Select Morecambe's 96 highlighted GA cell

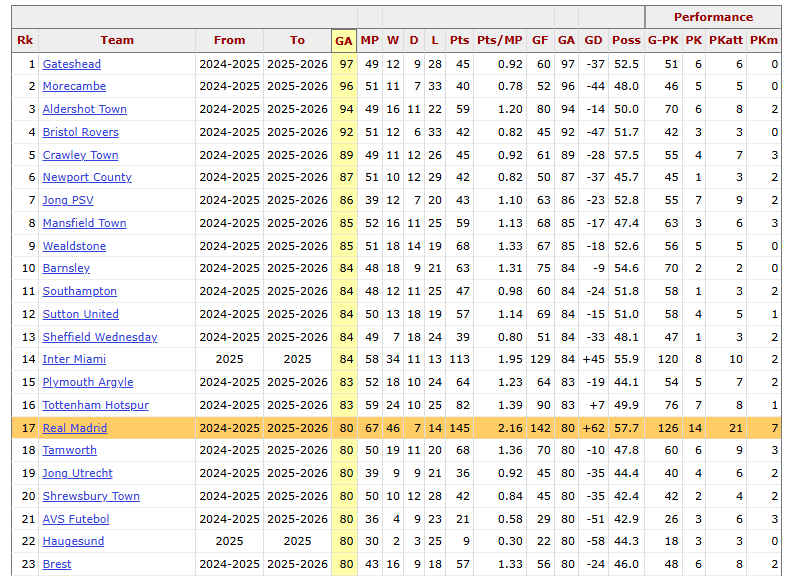[x=346, y=87]
